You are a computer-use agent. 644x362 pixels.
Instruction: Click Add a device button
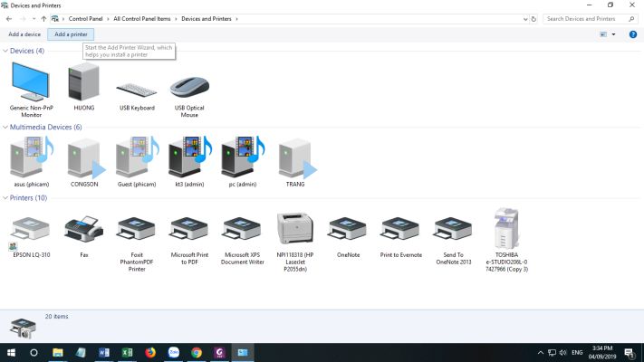24,34
